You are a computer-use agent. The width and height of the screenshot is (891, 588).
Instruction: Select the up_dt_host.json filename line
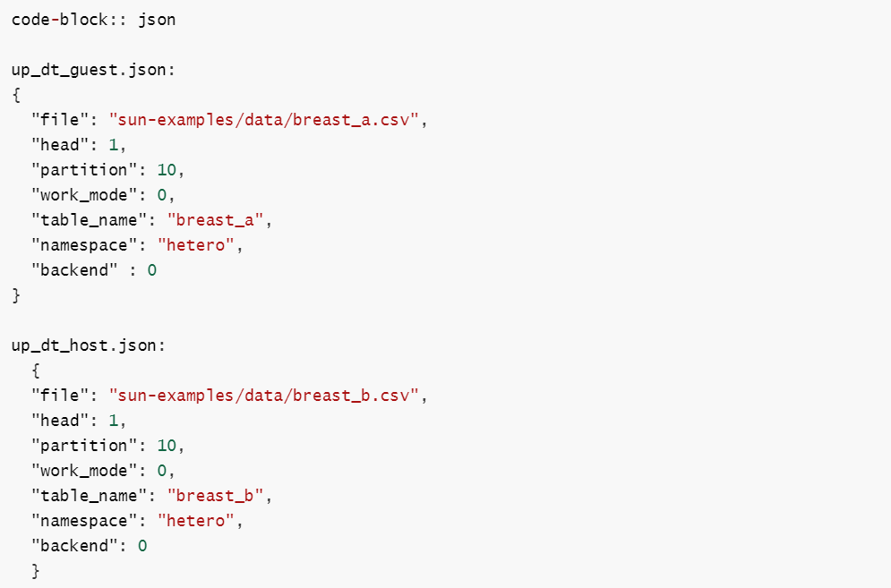(88, 345)
